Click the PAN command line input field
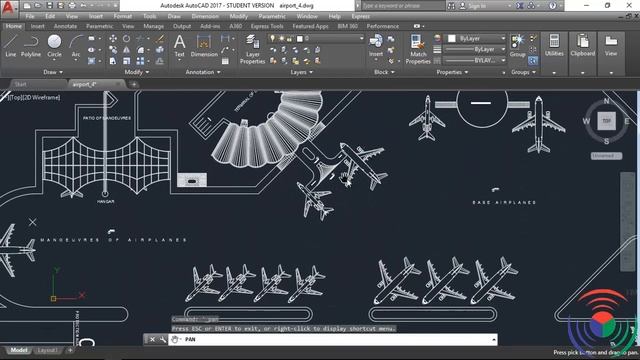Image resolution: width=640 pixels, height=360 pixels. click(333, 340)
